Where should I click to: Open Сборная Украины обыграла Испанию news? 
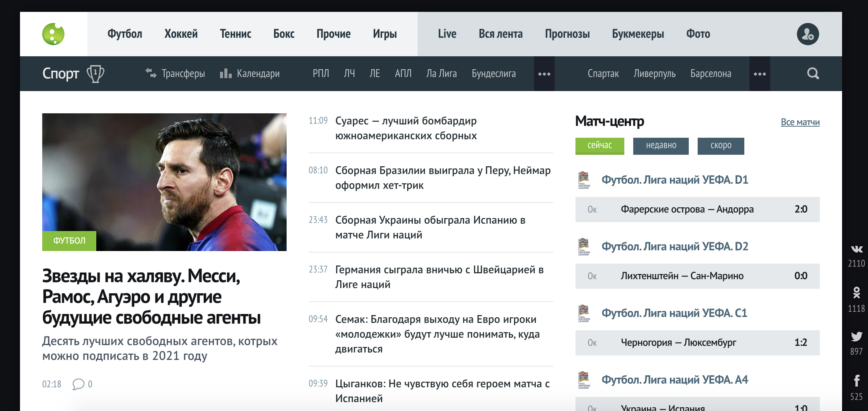point(430,227)
